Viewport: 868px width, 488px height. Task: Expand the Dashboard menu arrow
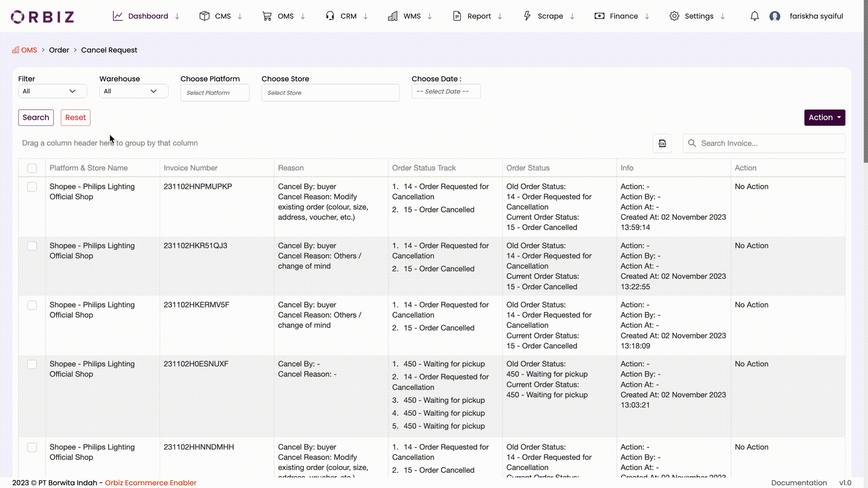pyautogui.click(x=177, y=16)
